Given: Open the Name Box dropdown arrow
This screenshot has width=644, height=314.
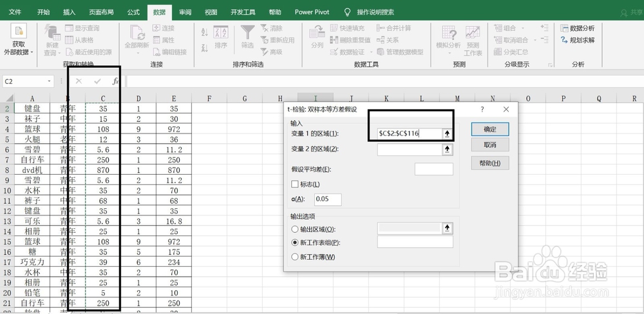Looking at the screenshot, I should click(x=49, y=81).
